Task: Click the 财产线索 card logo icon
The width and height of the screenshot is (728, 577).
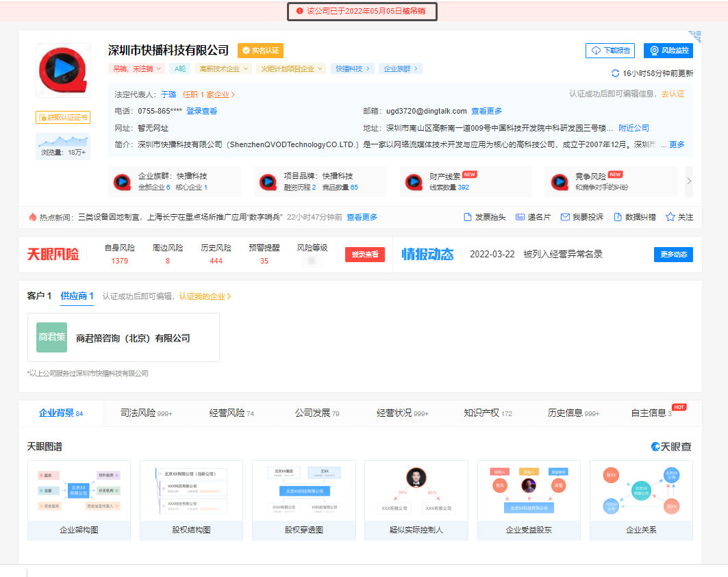Action: (x=414, y=181)
